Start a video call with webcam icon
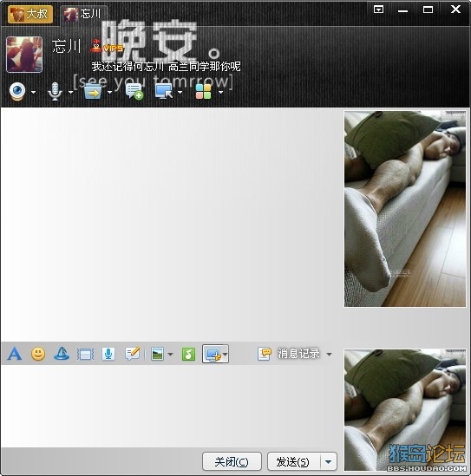Image resolution: width=471 pixels, height=476 pixels. (17, 91)
